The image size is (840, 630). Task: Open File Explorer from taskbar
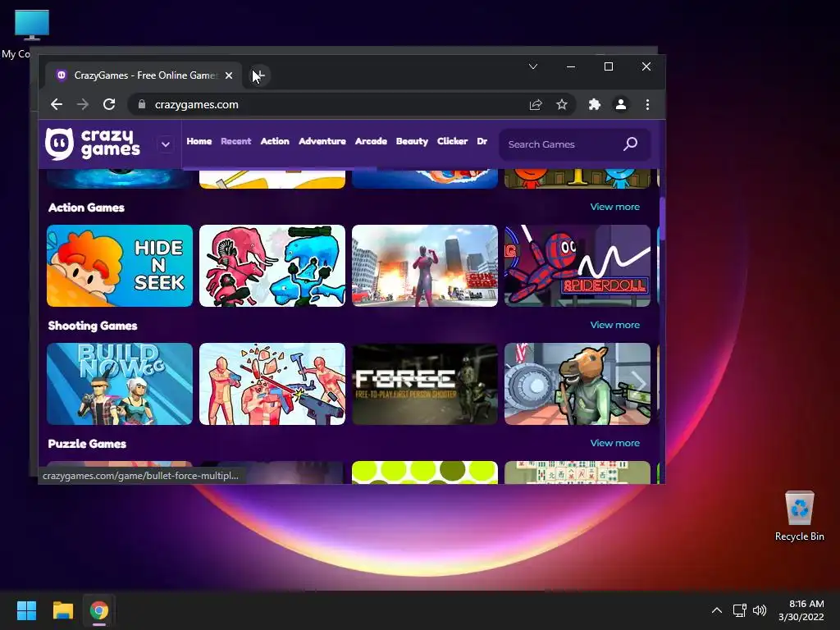pos(62,610)
